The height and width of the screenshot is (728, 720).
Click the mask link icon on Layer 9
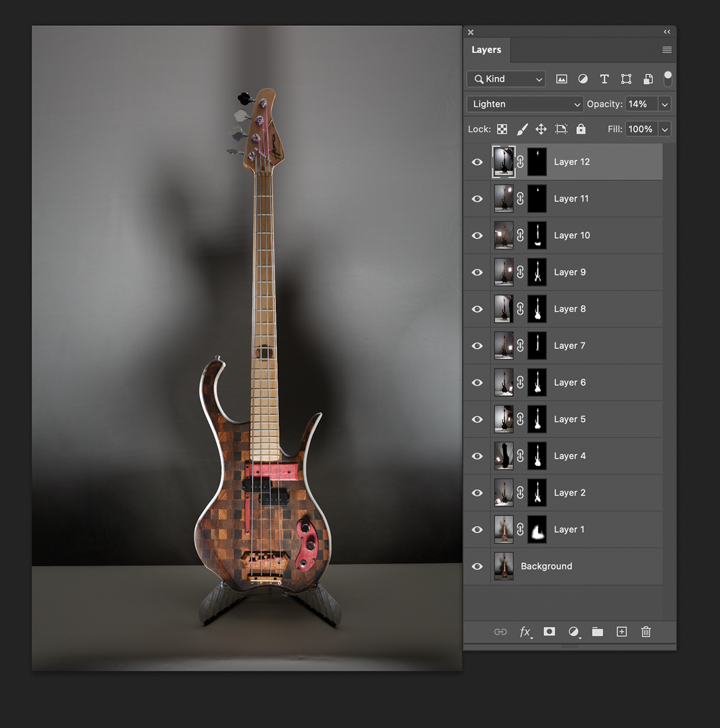tap(521, 272)
